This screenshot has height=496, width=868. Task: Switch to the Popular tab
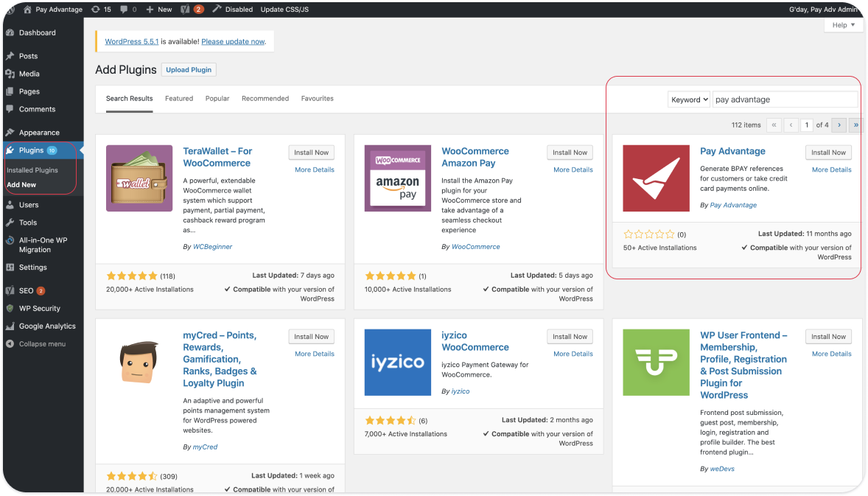tap(217, 99)
